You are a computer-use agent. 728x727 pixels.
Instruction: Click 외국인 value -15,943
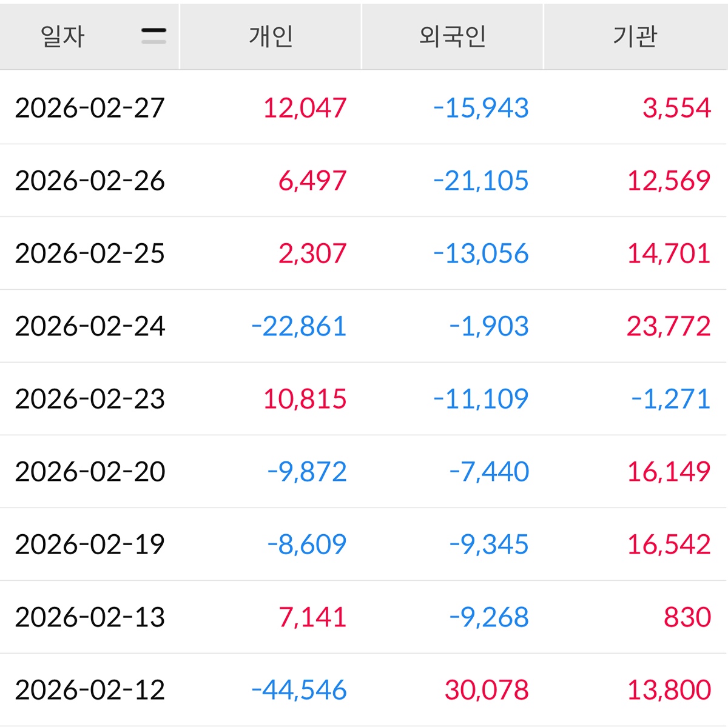click(480, 108)
